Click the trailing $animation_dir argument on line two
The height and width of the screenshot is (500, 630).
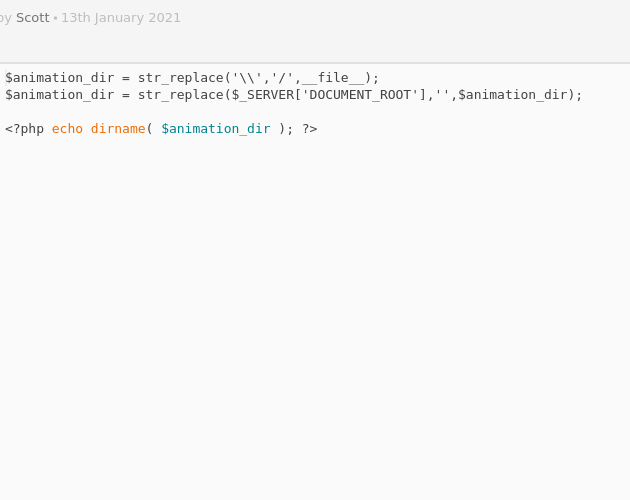point(513,95)
